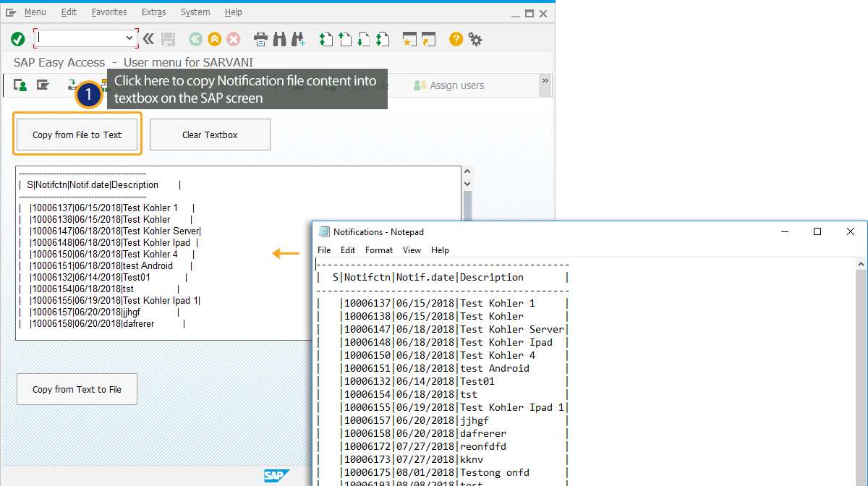Viewport: 868px width, 486px height.
Task: Expand hidden toolbar buttons with the chevron
Action: point(545,80)
